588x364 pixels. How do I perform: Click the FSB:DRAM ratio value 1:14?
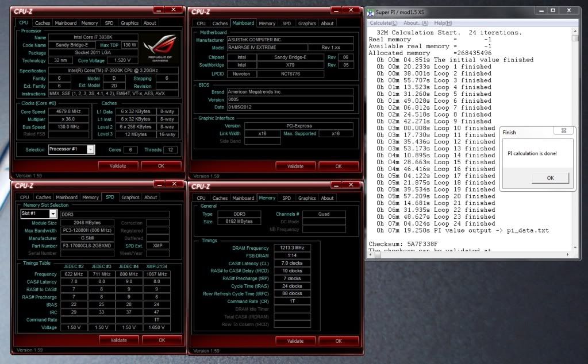coord(292,255)
